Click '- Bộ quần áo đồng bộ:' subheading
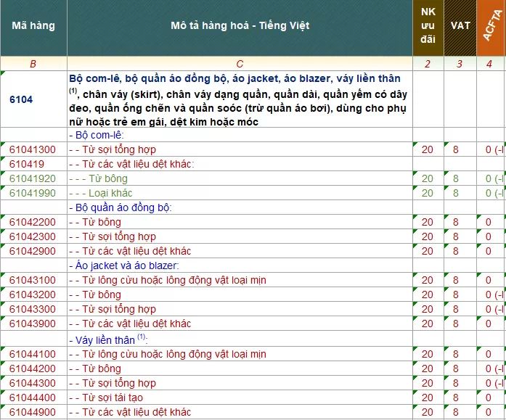506x420 pixels. tap(240, 207)
